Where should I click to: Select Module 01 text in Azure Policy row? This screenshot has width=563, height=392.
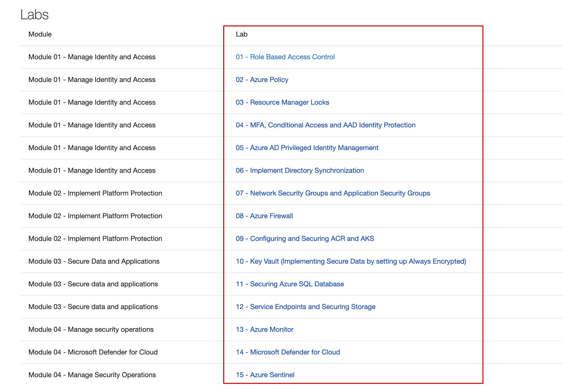[x=92, y=79]
